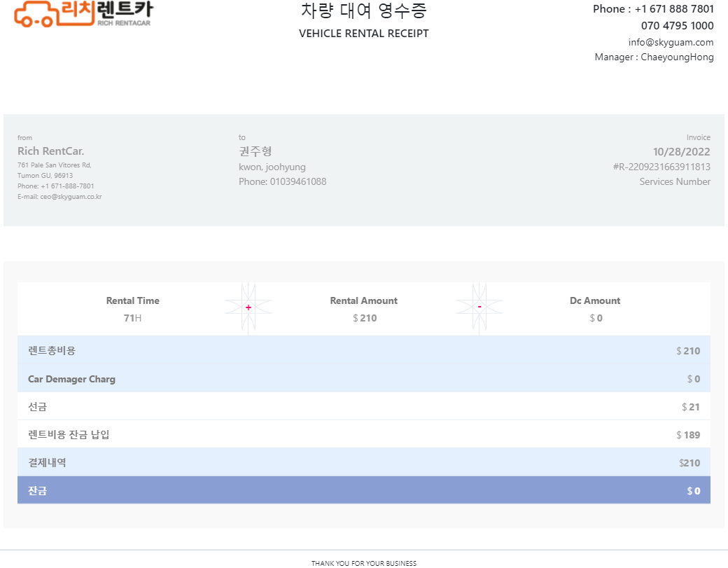Click the Rich Rentcar logo
This screenshot has width=728, height=568.
83,13
